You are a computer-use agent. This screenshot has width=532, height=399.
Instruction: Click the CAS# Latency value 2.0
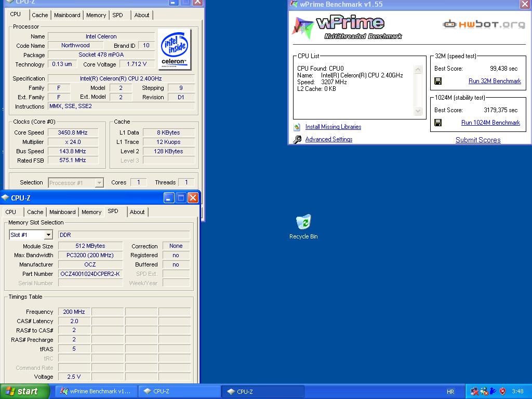click(74, 321)
